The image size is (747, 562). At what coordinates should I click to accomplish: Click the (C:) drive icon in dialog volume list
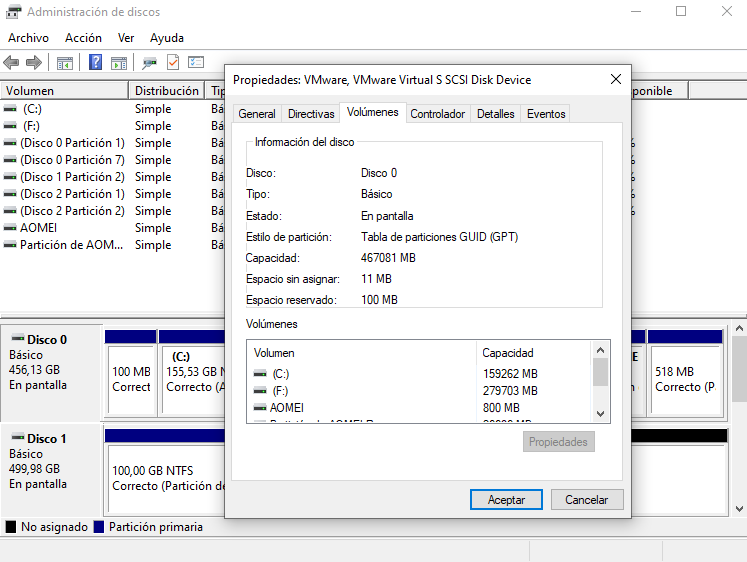(x=260, y=374)
